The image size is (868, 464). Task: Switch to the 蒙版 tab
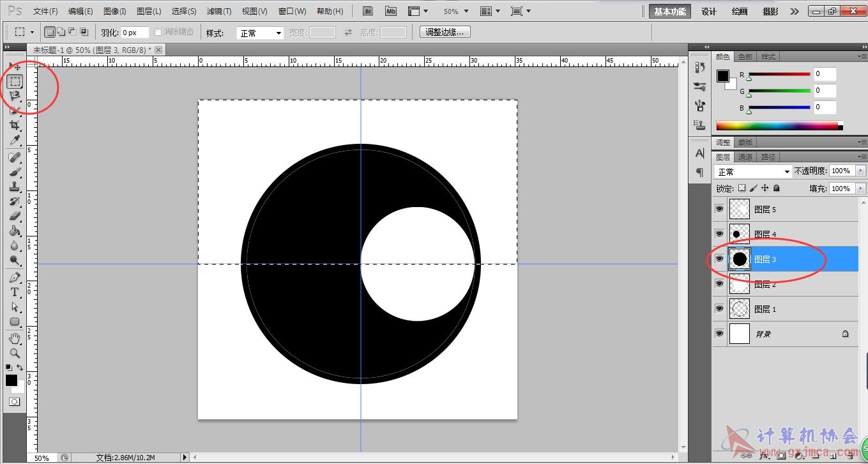click(745, 143)
